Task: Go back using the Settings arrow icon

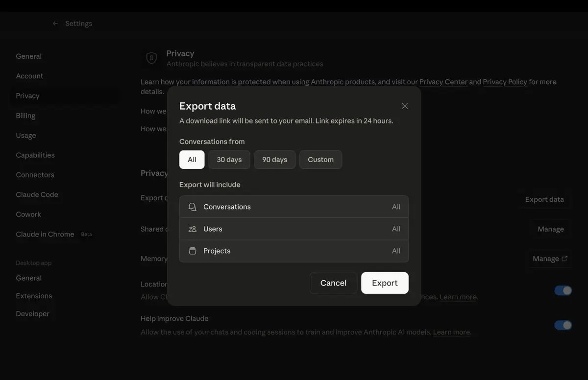Action: (x=55, y=24)
